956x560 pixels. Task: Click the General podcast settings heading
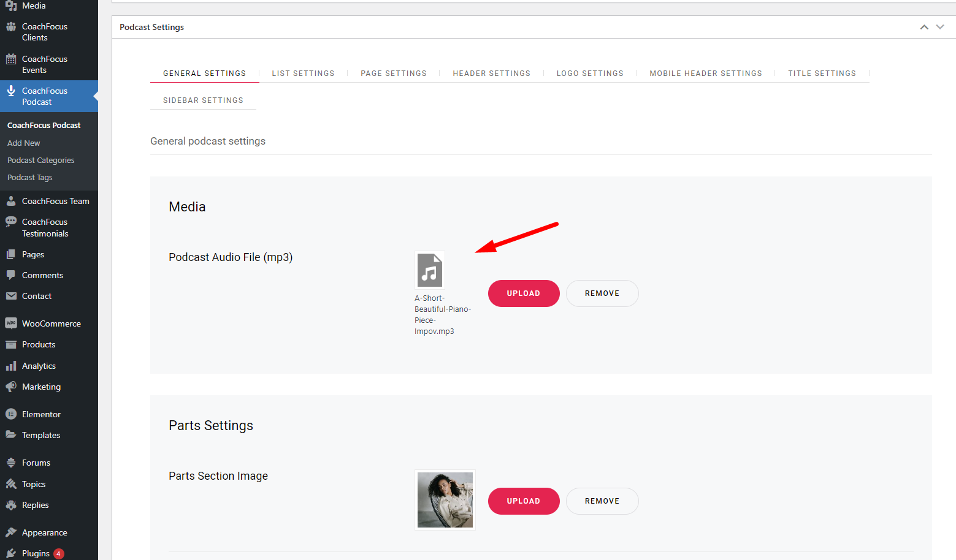click(x=208, y=141)
